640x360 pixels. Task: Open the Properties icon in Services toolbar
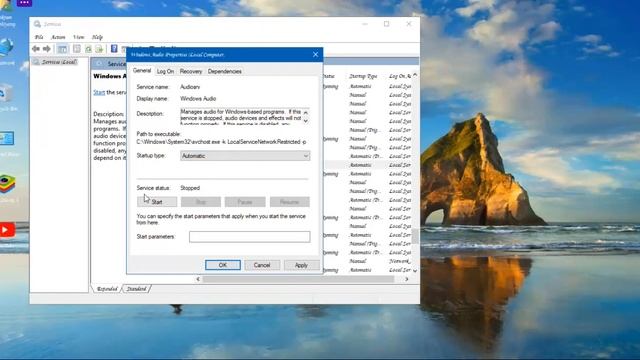pyautogui.click(x=77, y=49)
